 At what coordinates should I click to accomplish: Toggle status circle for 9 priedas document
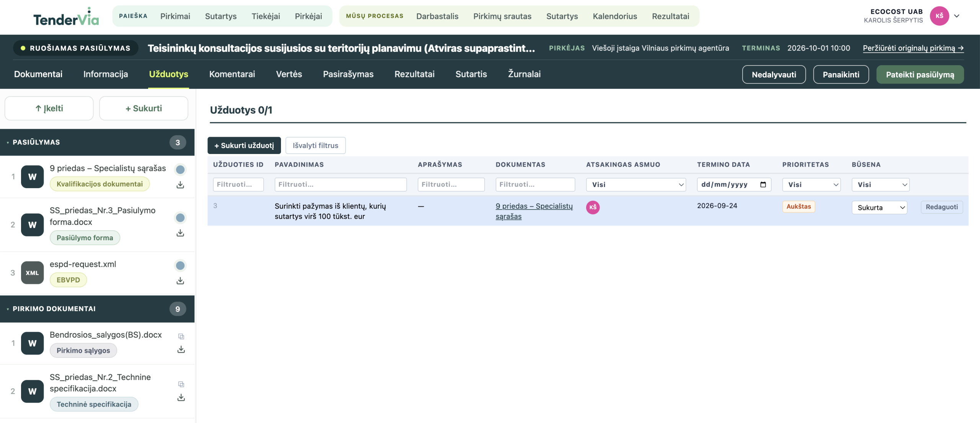click(x=180, y=169)
